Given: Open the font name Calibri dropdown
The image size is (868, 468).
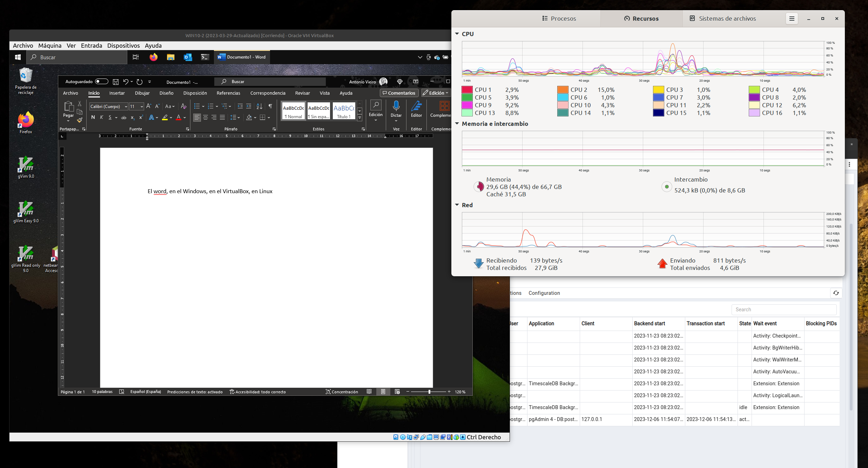Looking at the screenshot, I should tap(126, 107).
